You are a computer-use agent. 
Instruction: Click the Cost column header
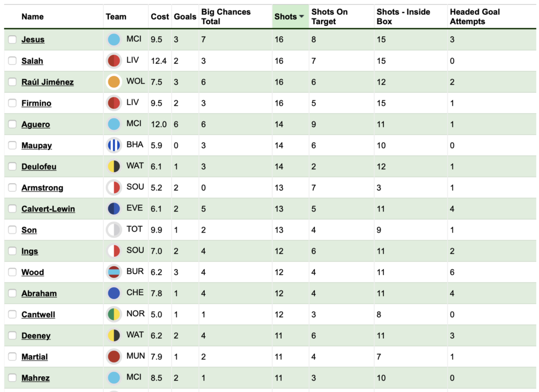pos(160,16)
